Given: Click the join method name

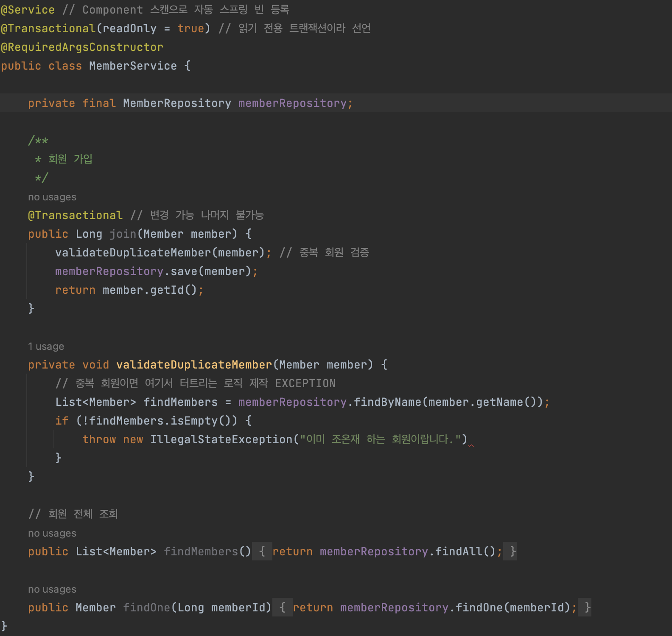Looking at the screenshot, I should [x=123, y=234].
